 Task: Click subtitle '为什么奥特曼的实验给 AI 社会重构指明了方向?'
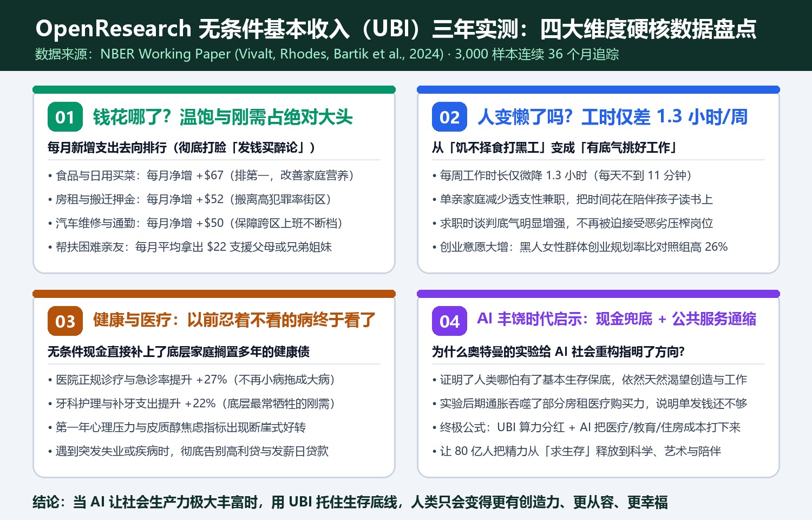(x=558, y=352)
